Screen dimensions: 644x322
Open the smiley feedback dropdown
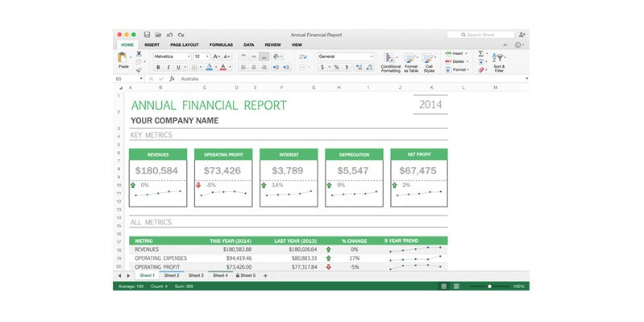pyautogui.click(x=519, y=45)
